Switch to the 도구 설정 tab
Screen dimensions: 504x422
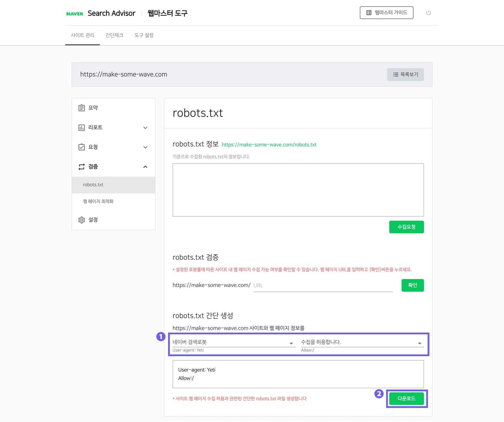[x=144, y=35]
